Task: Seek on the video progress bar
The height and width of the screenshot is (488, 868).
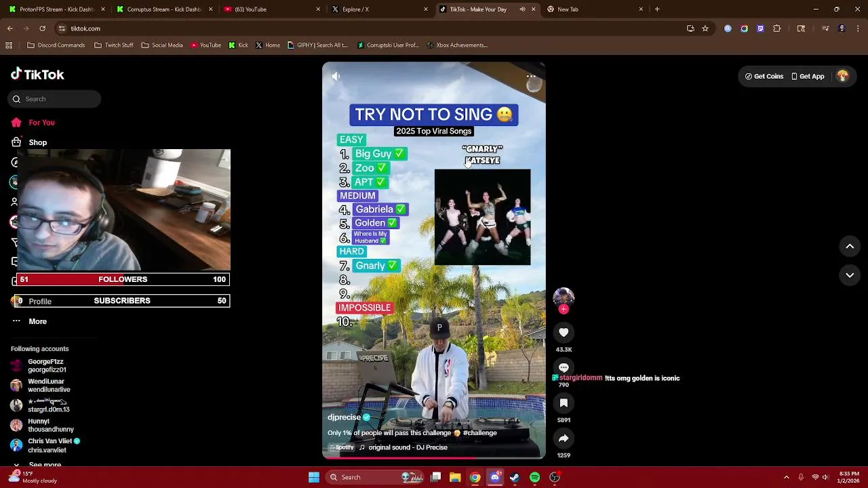Action: (x=433, y=457)
